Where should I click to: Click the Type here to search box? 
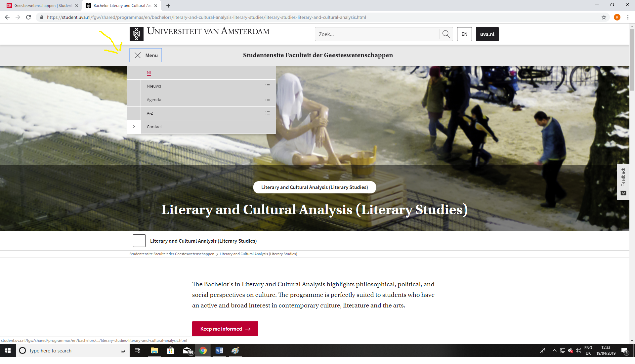73,350
